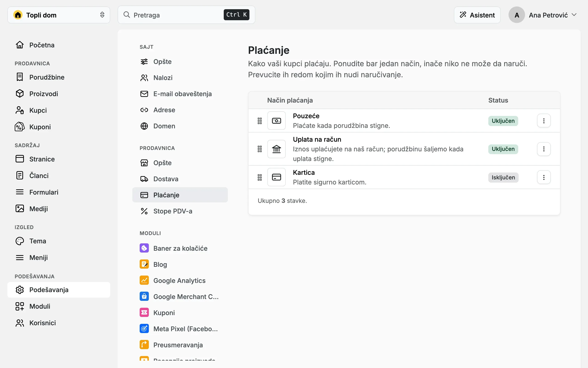Image resolution: width=588 pixels, height=368 pixels.
Task: Click the Adrese link icon
Action: (x=144, y=110)
